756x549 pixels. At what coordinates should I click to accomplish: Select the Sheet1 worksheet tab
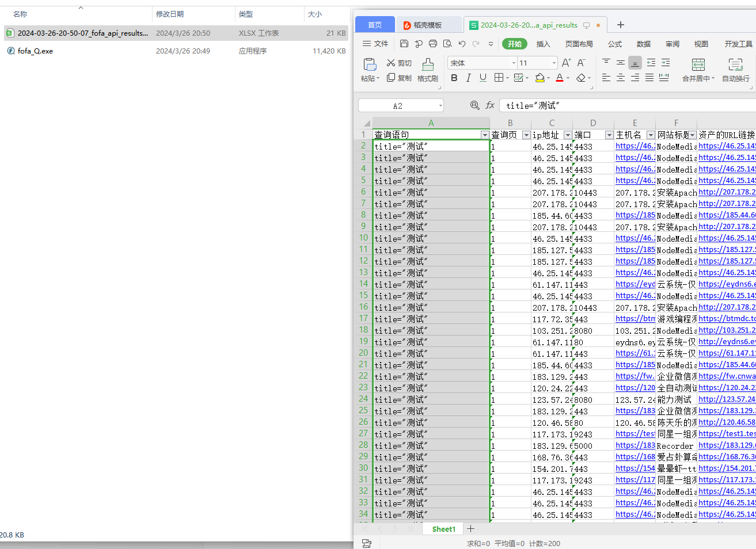pyautogui.click(x=443, y=529)
